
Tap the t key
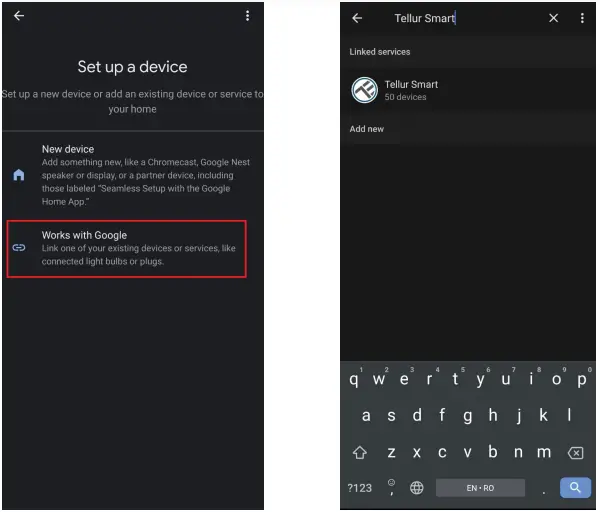(455, 379)
